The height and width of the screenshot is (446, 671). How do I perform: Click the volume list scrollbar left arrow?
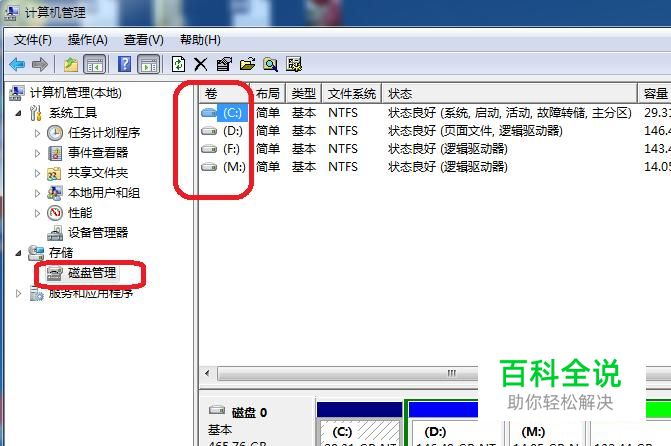[208, 373]
